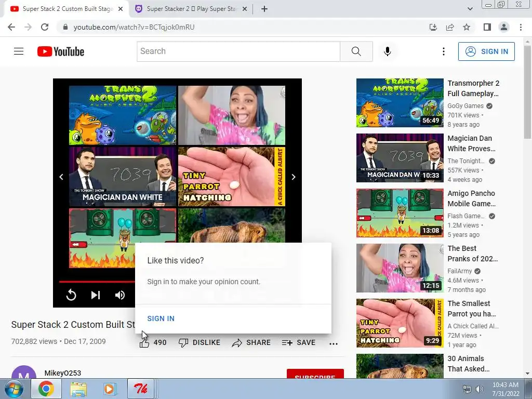Screen dimensions: 532x399
Task: Toggle Chrome side panel
Action: point(487,27)
